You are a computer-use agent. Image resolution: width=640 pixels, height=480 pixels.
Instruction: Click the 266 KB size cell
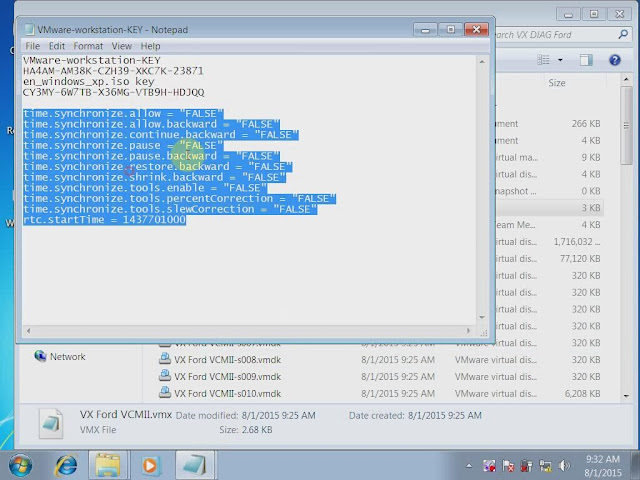pyautogui.click(x=586, y=124)
